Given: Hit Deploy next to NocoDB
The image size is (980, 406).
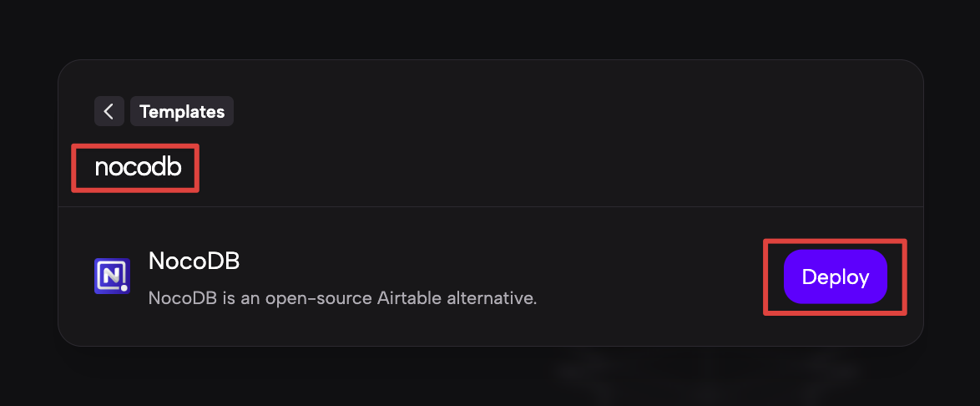Looking at the screenshot, I should coord(835,277).
